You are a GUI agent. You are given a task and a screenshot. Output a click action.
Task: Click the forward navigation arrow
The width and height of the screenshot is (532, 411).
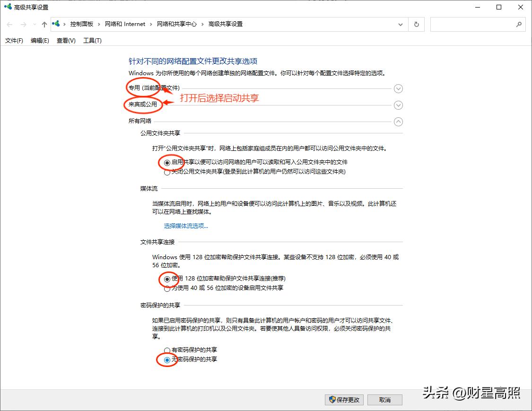(23, 24)
